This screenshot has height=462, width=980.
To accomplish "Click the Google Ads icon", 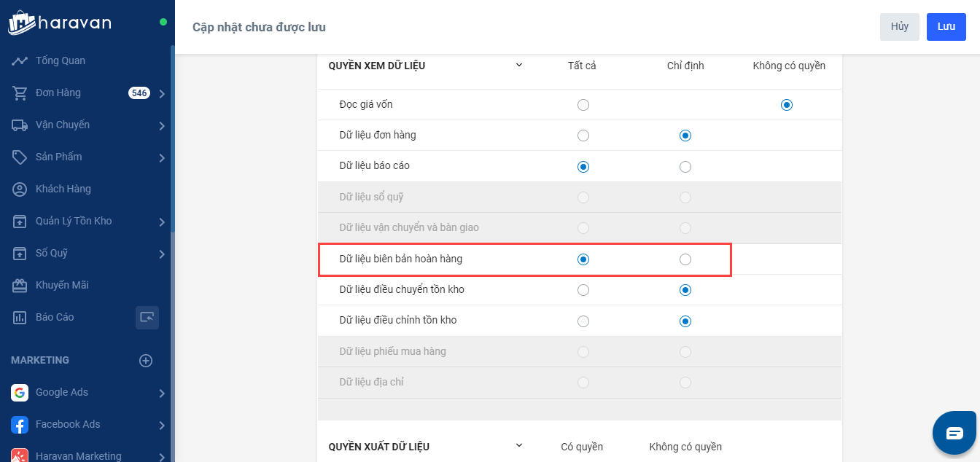I will [x=20, y=393].
